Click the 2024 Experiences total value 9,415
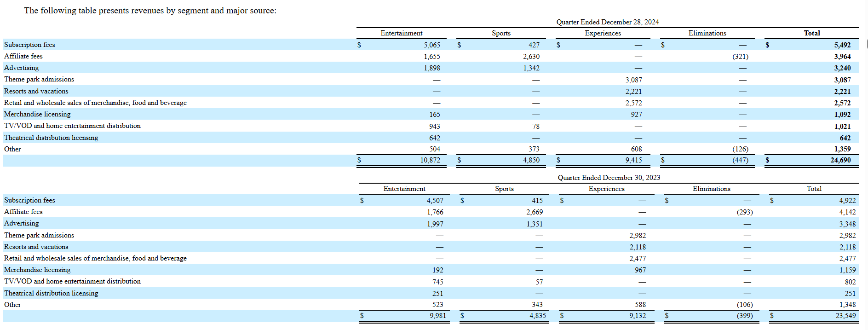Viewport: 868px width, 330px height. (633, 160)
